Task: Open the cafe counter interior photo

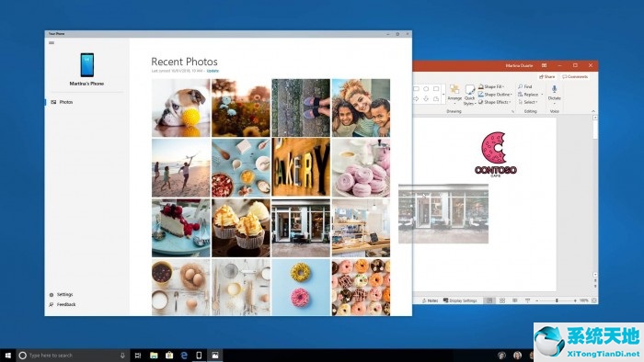Action: click(361, 228)
